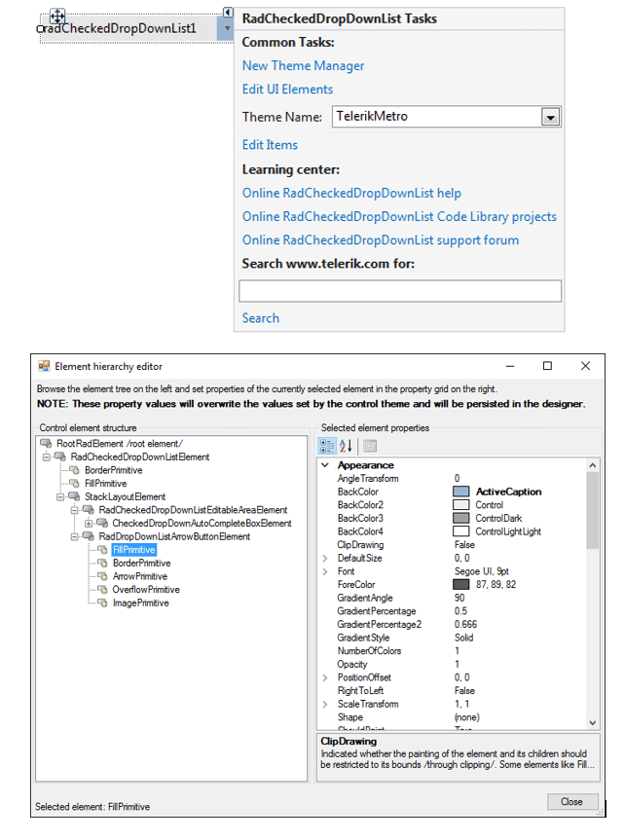
Task: Click the Edit Items link
Action: coord(269,144)
